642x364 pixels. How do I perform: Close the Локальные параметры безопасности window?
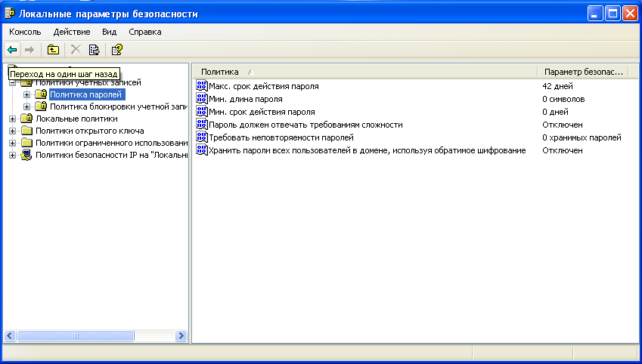(x=630, y=14)
